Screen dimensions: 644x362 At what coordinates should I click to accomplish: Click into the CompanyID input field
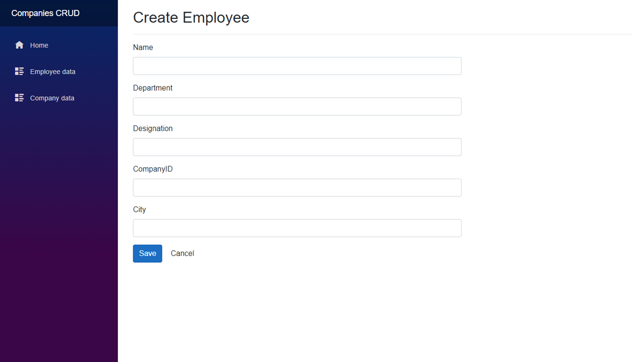tap(297, 187)
